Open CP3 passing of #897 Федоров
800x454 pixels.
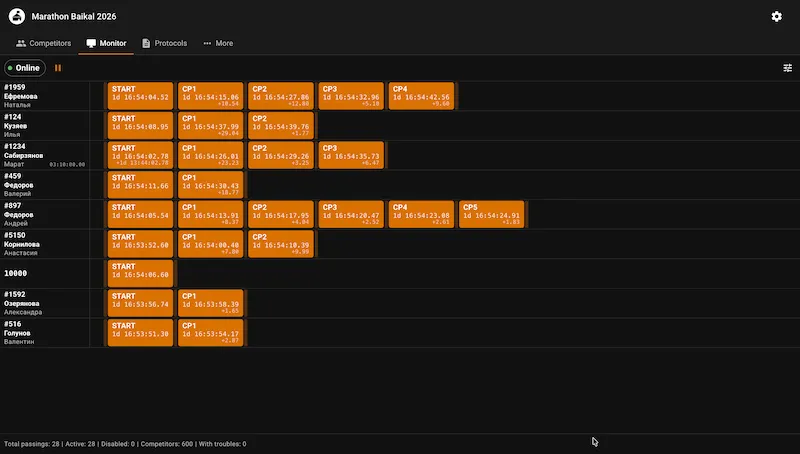coord(351,214)
